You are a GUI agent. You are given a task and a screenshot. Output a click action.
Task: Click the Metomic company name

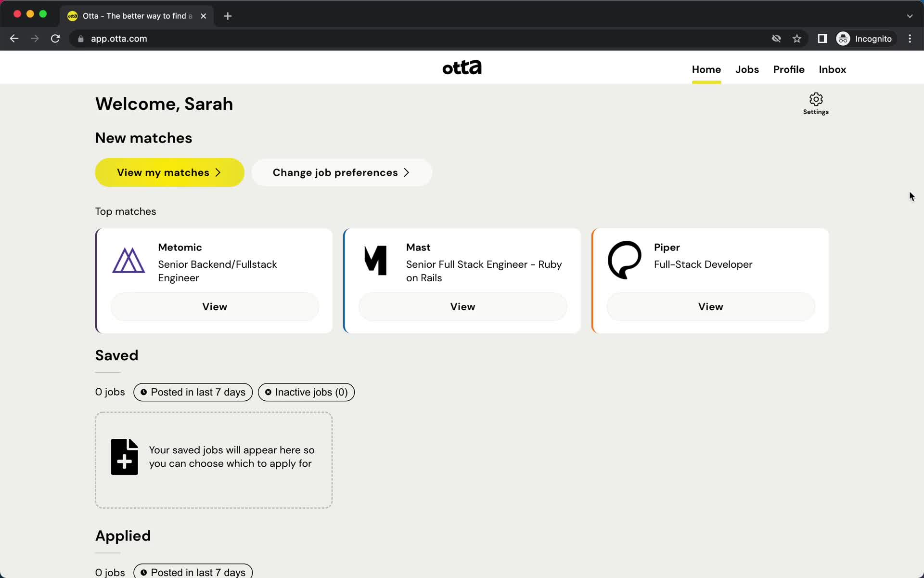180,247
